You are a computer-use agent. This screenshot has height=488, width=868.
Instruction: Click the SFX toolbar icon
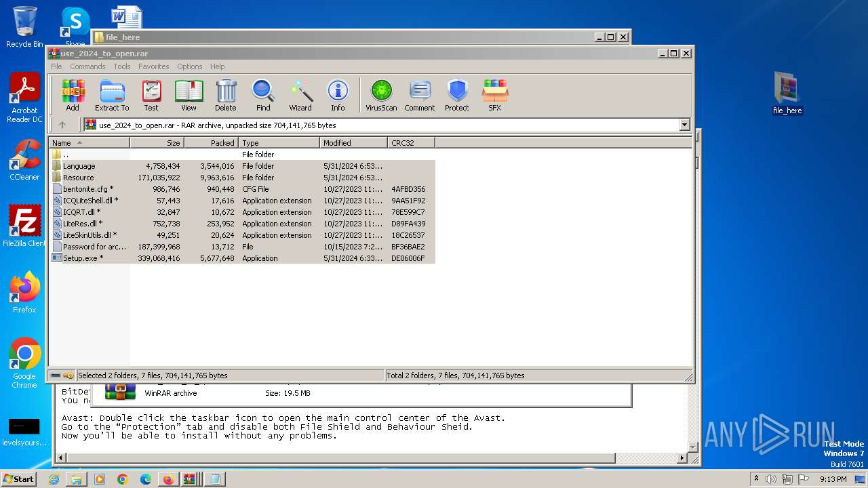(495, 95)
